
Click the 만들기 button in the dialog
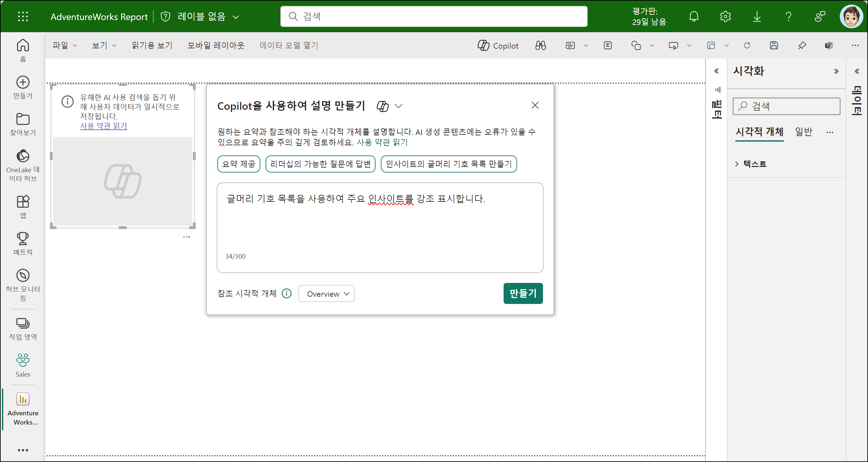[x=523, y=293]
